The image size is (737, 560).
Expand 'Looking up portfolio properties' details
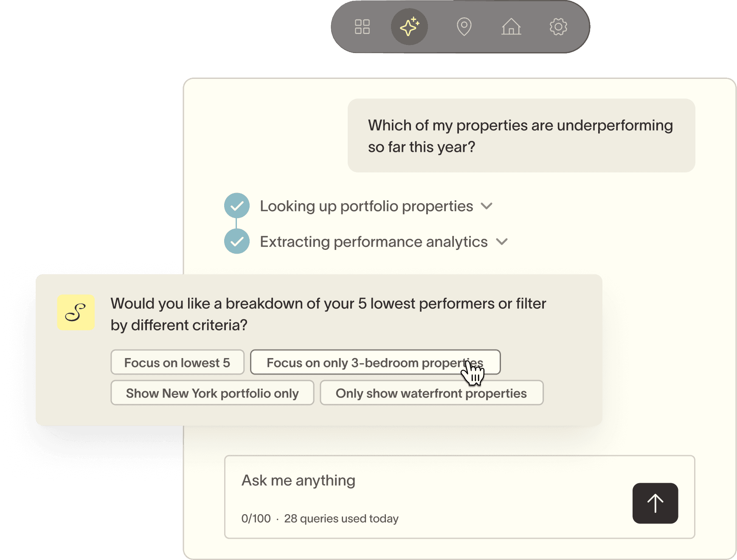[x=487, y=206]
